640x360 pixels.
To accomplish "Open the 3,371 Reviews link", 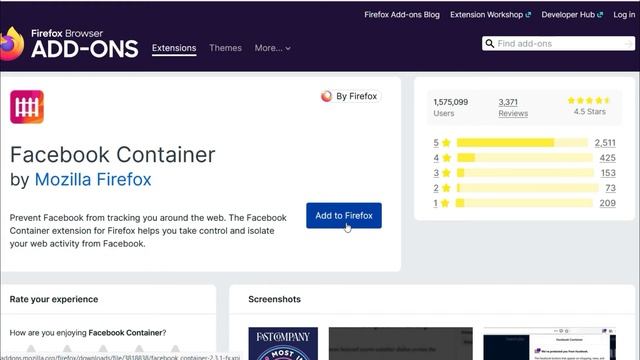I will point(513,107).
